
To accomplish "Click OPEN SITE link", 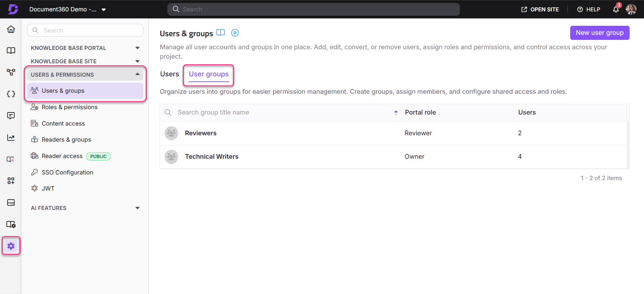I will [540, 9].
